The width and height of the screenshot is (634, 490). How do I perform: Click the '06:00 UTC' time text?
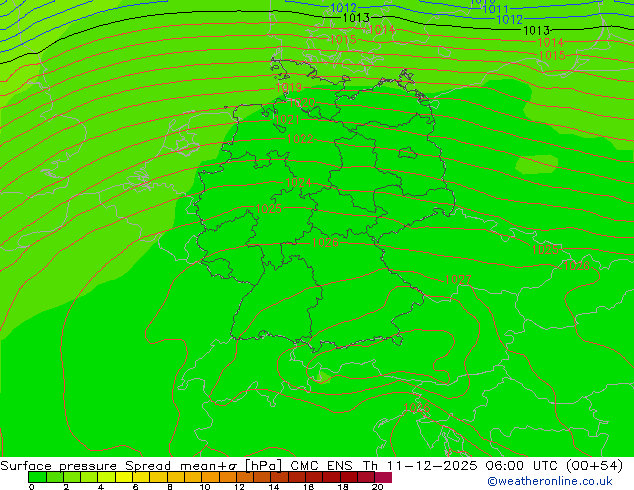[x=522, y=466]
